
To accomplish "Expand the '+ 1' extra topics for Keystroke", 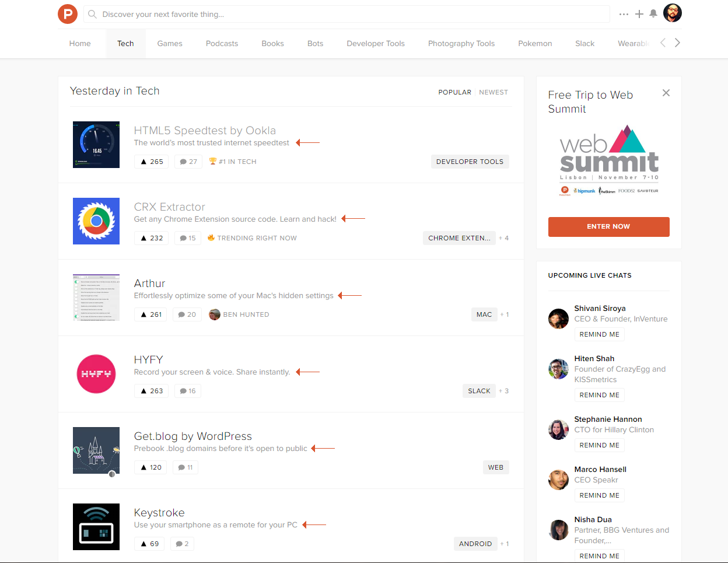I will point(505,544).
